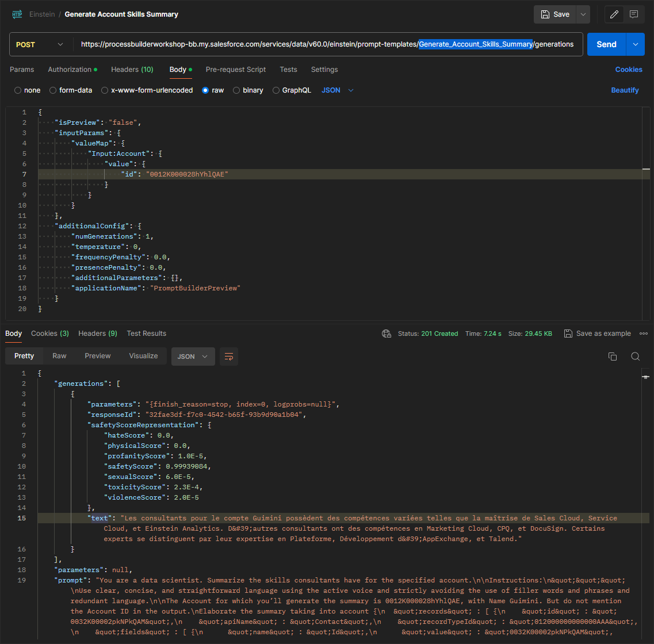The width and height of the screenshot is (654, 644).
Task: Open the request body JSON format dropdown
Action: 338,90
